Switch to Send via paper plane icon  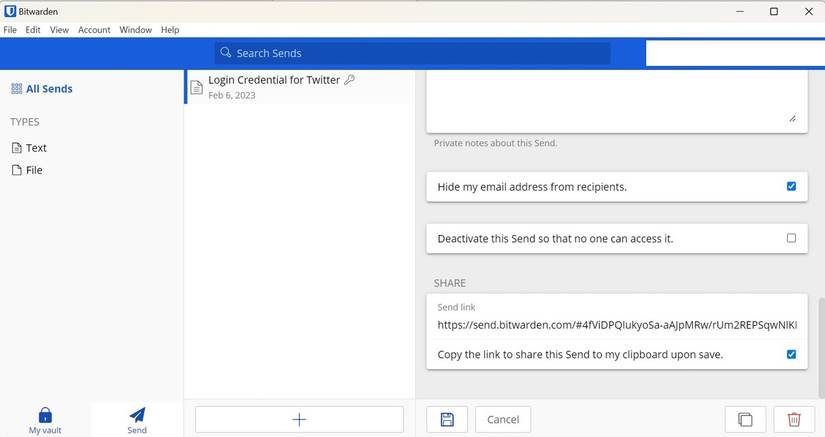coord(137,415)
